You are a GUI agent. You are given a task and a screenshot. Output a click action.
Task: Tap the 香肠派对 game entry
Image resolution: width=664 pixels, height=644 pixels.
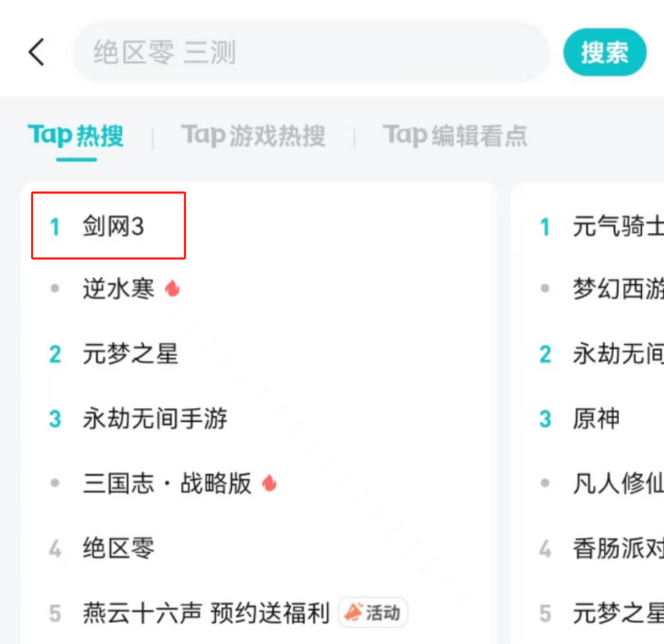click(x=618, y=548)
